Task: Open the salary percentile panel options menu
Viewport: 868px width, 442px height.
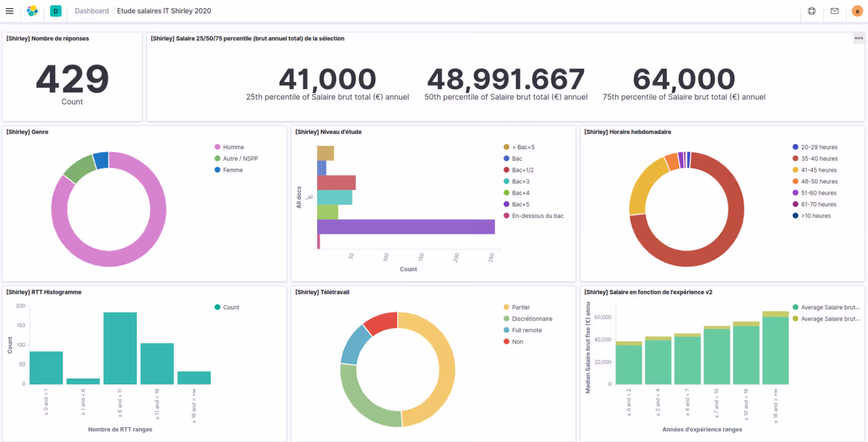Action: click(x=859, y=38)
